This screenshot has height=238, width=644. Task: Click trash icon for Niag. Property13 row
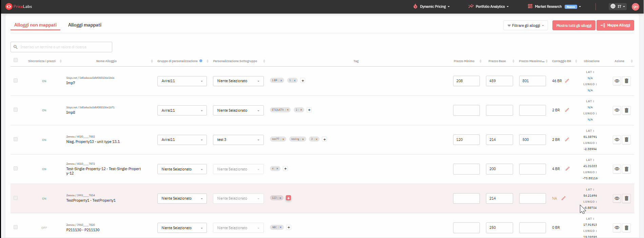tap(626, 140)
